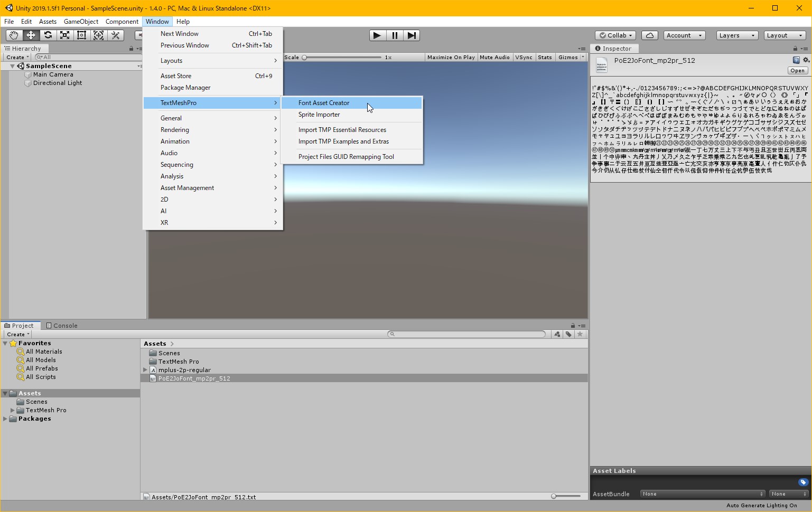Image resolution: width=812 pixels, height=512 pixels.
Task: Select the Move tool in toolbar
Action: 31,35
